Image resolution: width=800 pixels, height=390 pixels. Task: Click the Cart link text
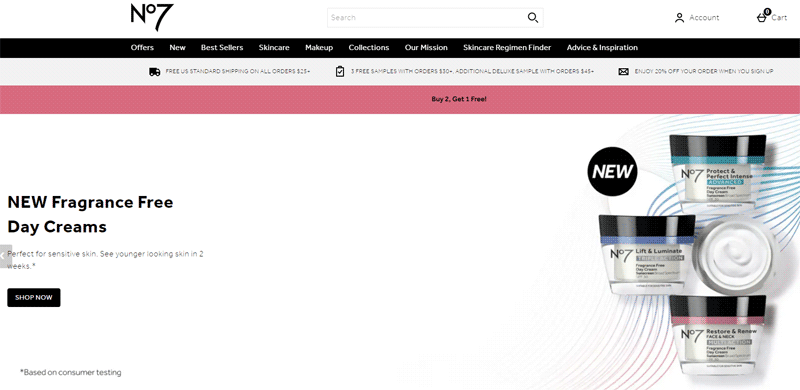[779, 18]
